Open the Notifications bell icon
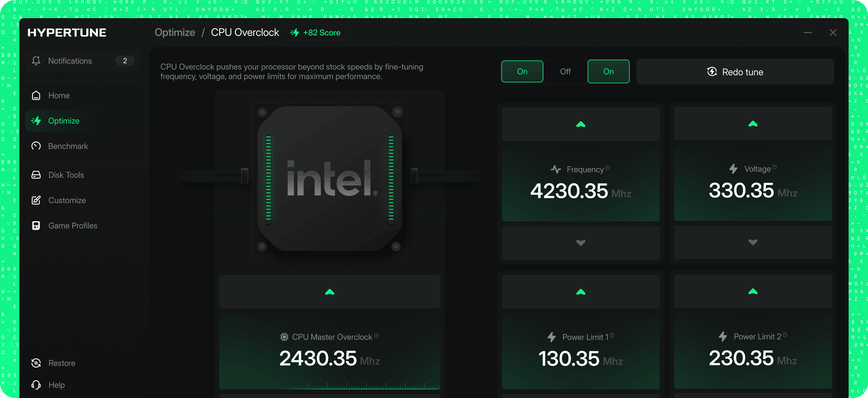This screenshot has height=398, width=868. pos(36,61)
